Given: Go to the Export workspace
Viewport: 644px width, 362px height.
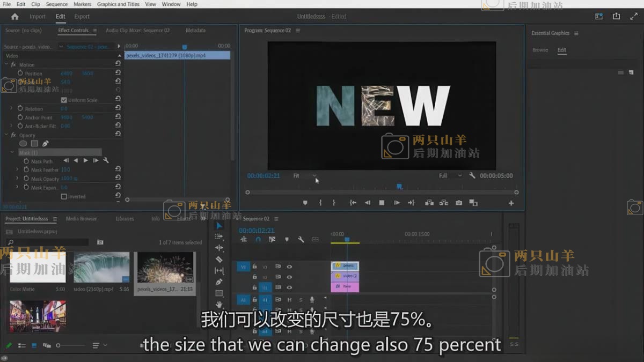Looking at the screenshot, I should tap(82, 17).
